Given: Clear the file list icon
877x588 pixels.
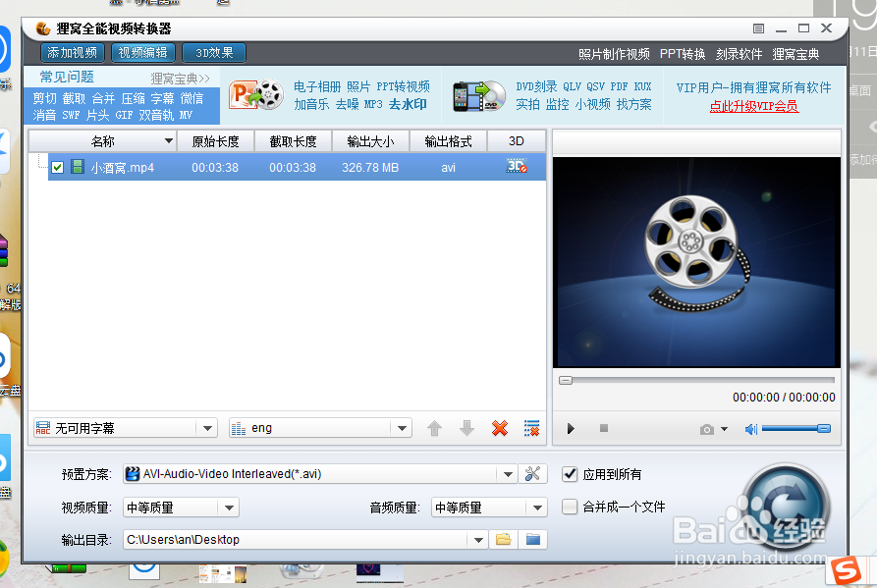Looking at the screenshot, I should (531, 428).
